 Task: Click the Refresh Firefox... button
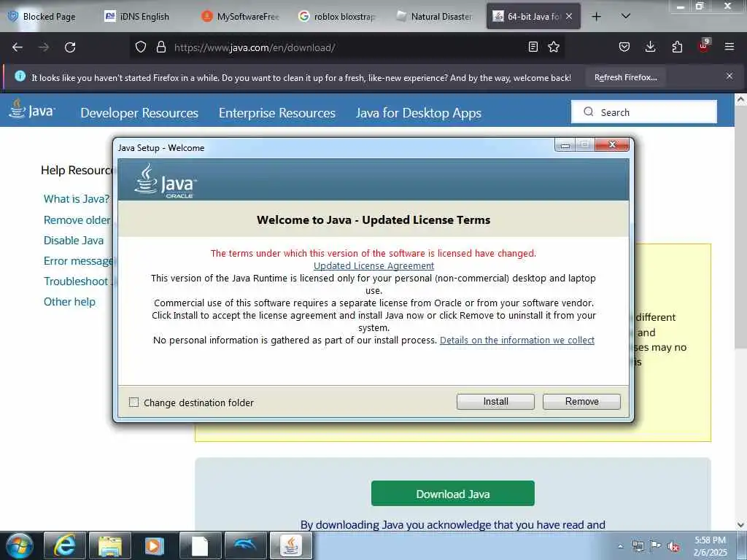tap(625, 77)
